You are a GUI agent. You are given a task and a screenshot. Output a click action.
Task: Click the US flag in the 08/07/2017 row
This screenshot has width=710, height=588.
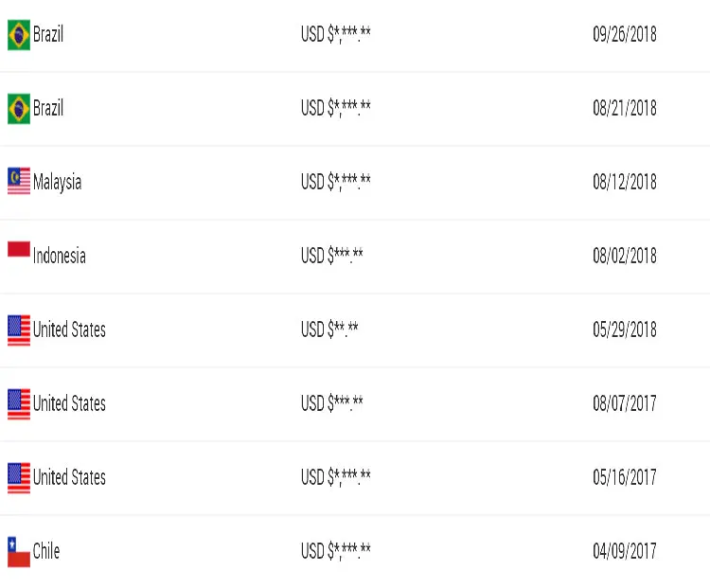(x=18, y=403)
